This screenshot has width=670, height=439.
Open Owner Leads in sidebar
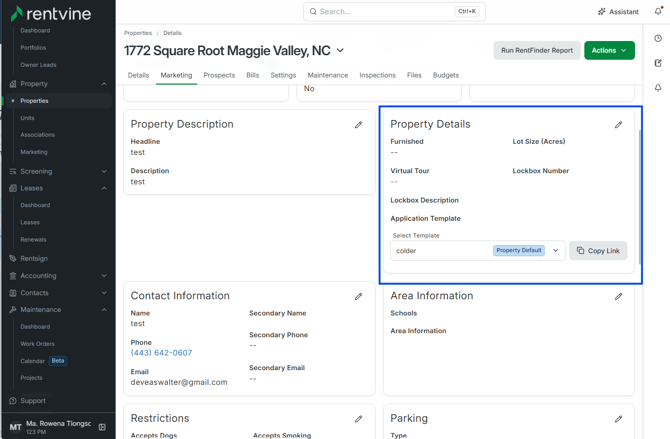pos(38,65)
